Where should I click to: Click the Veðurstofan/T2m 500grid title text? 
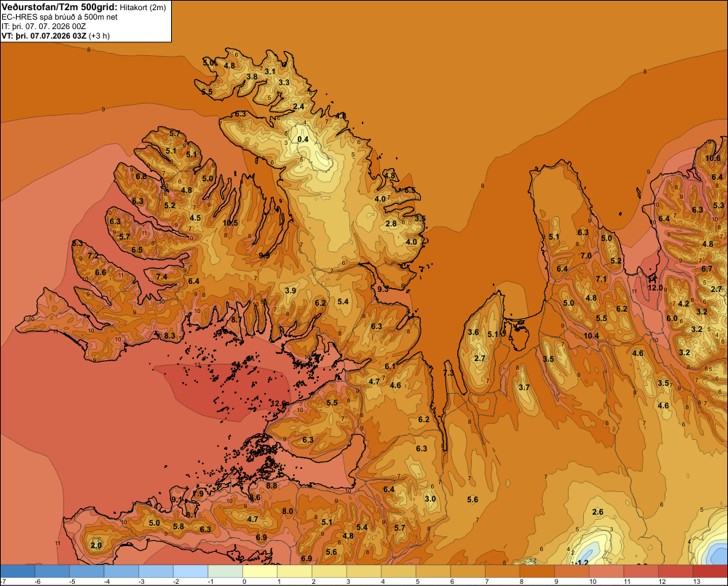[60, 7]
